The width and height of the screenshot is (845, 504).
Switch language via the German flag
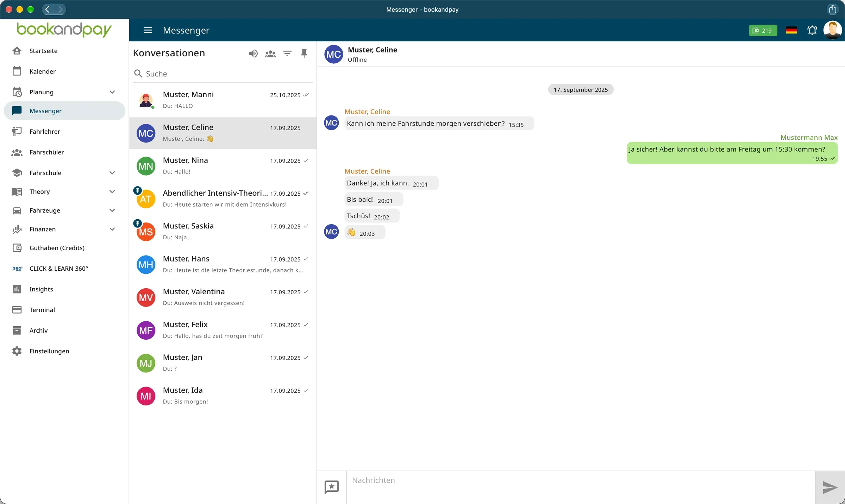[x=791, y=30]
